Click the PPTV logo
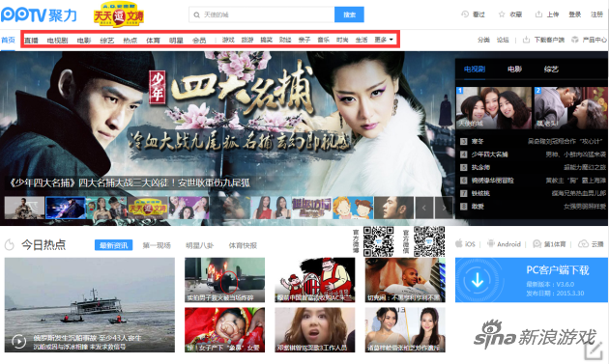This screenshot has height=364, width=609. tap(39, 15)
